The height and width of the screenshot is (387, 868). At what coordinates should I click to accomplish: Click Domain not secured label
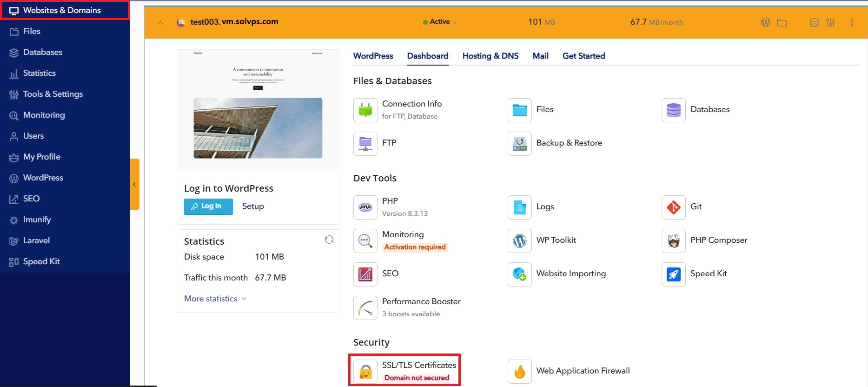[x=417, y=378]
